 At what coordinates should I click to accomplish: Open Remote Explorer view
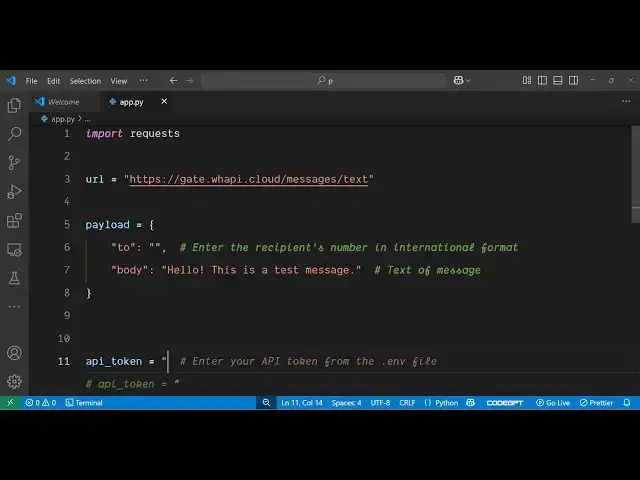pos(14,249)
